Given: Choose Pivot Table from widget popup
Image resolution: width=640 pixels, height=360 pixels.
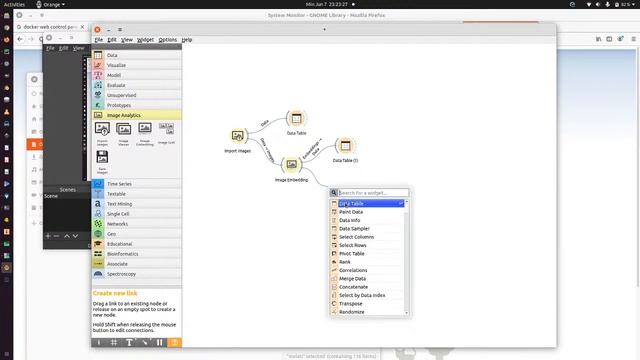Looking at the screenshot, I should click(367, 253).
